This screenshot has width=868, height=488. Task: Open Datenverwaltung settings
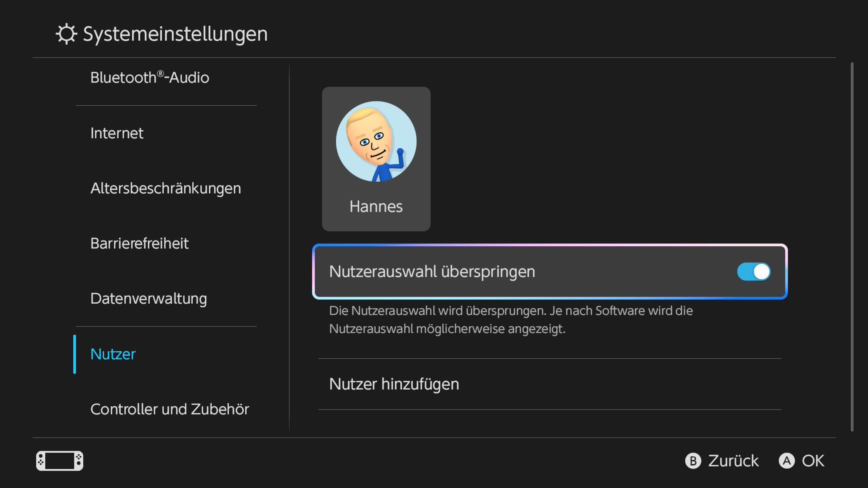pyautogui.click(x=148, y=299)
